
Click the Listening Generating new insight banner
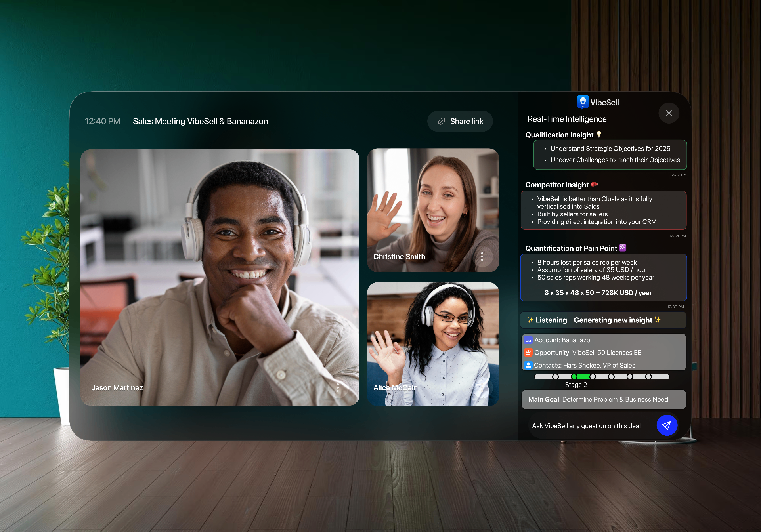602,320
